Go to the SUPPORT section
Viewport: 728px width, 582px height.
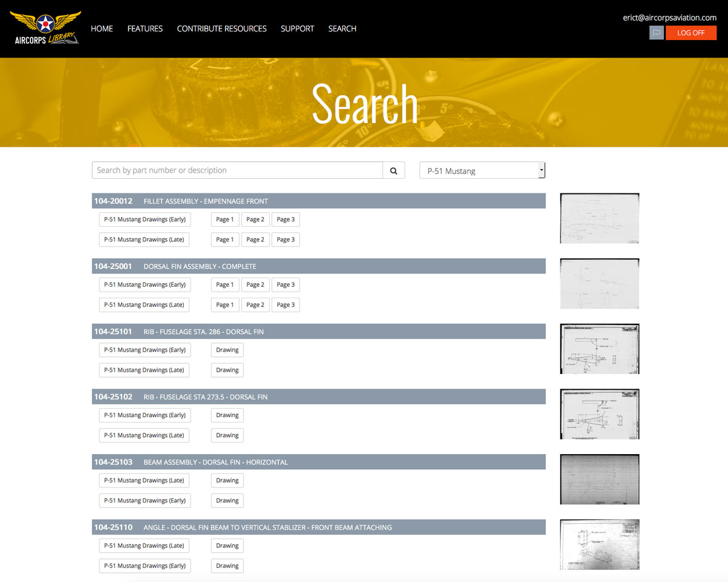(297, 28)
